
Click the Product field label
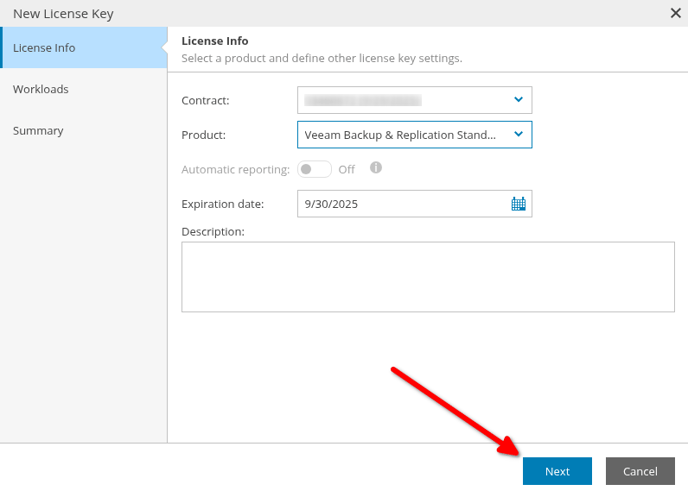coord(204,135)
